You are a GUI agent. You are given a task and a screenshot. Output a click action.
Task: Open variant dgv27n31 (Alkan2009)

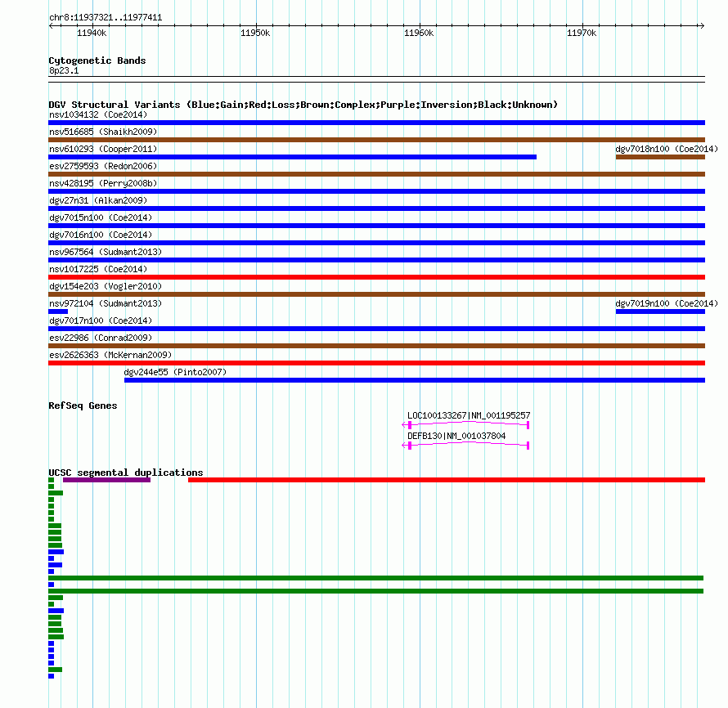98,200
